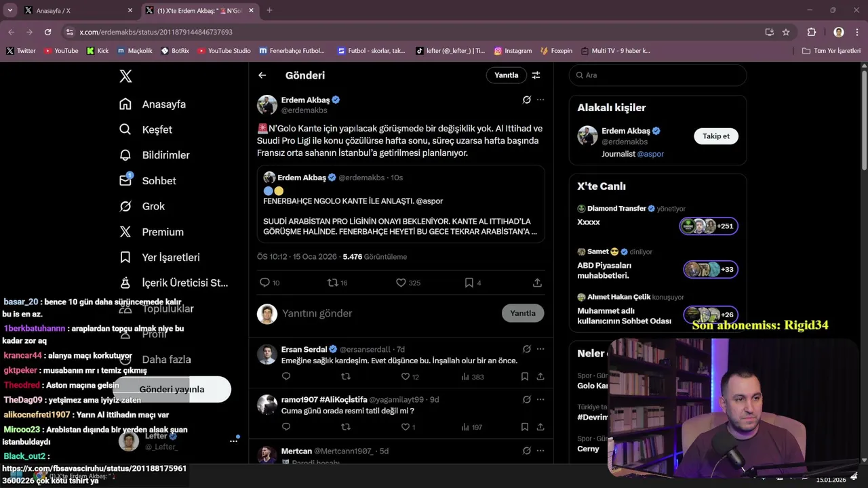868x488 pixels.
Task: Reload the page
Action: 47,32
